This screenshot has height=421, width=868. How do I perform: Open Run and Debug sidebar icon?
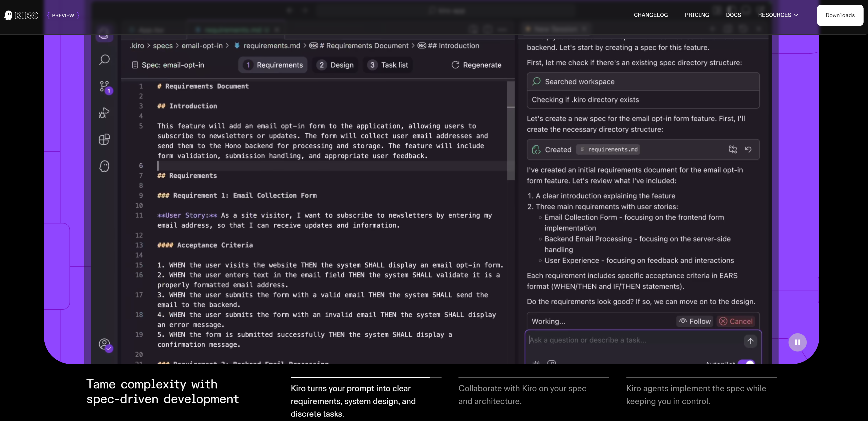click(x=104, y=113)
